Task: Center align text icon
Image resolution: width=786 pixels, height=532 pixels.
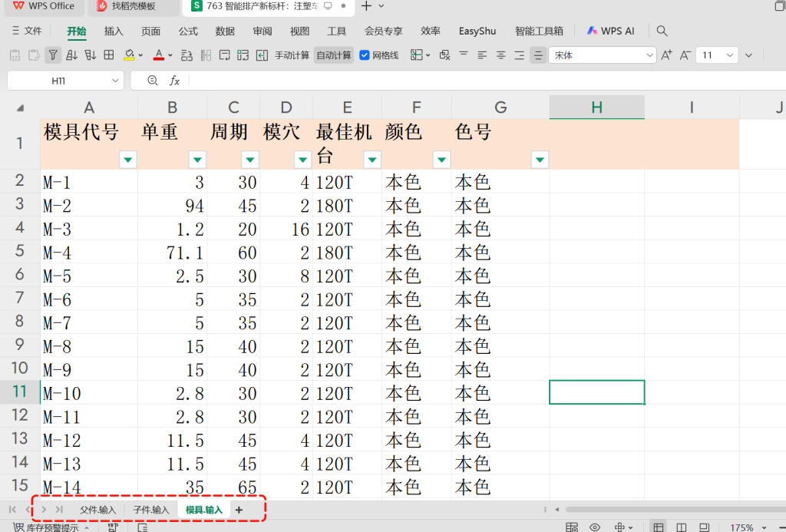Action: 500,55
